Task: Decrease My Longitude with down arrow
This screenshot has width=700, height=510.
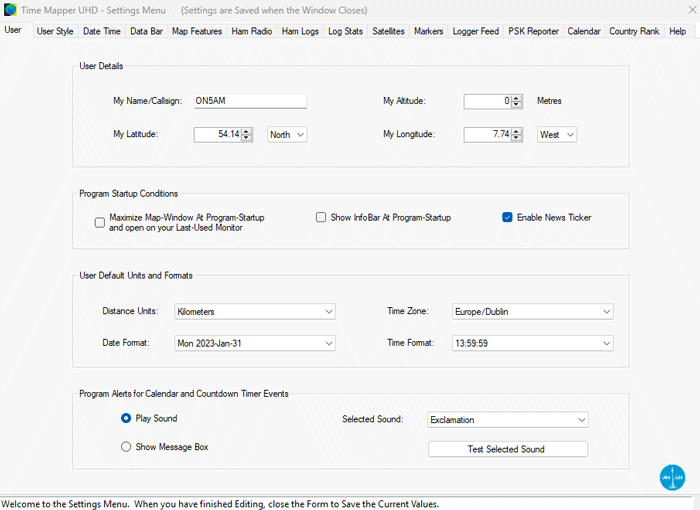Action: pyautogui.click(x=517, y=138)
